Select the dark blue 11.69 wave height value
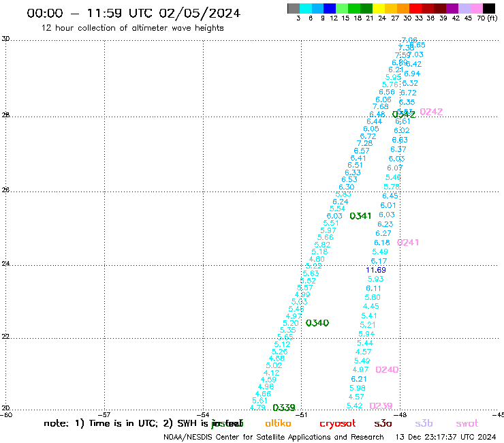The width and height of the screenshot is (504, 443). [376, 270]
